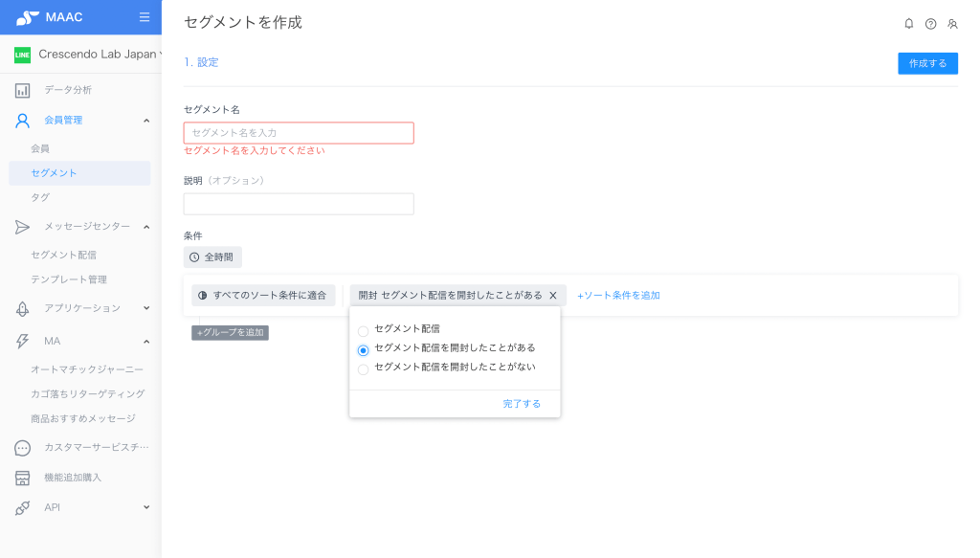Open notifications bell icon
Screen dimensions: 980x558
pyautogui.click(x=909, y=24)
